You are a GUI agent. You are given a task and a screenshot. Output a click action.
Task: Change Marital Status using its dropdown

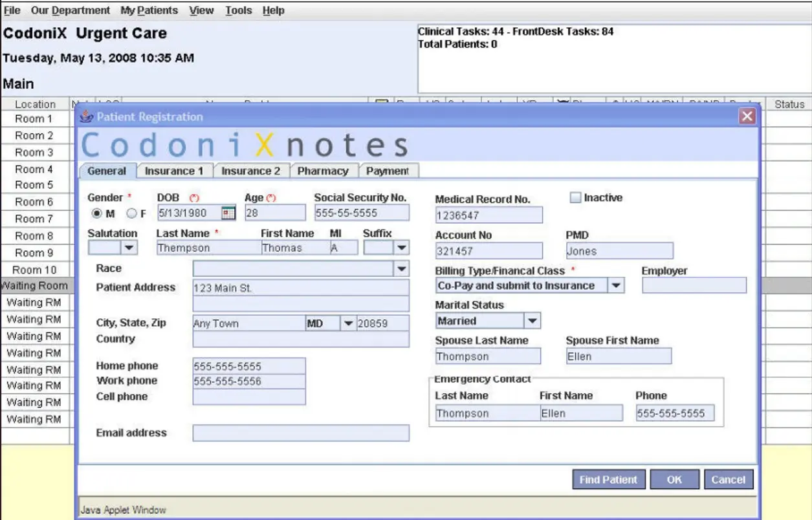(532, 320)
